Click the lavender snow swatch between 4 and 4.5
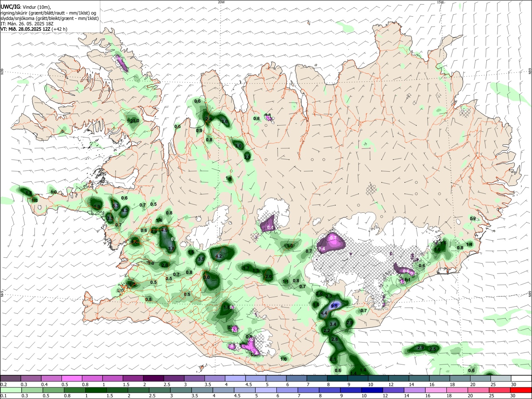The width and height of the screenshot is (532, 399). [x=235, y=378]
